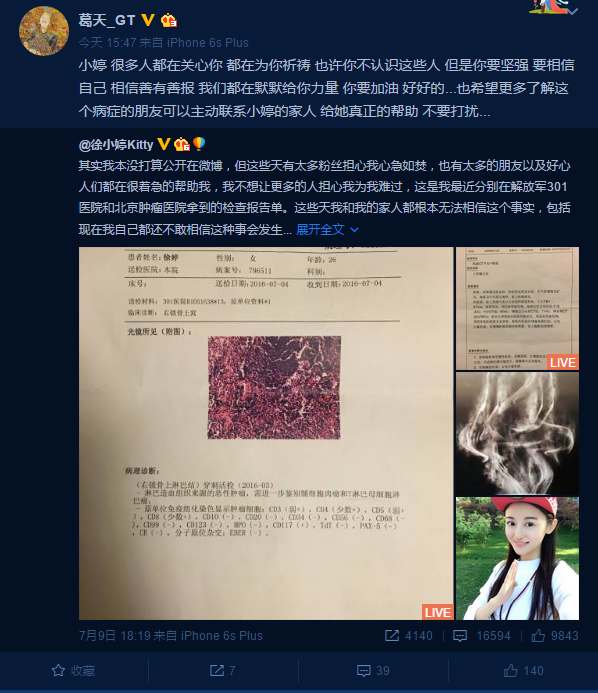Expand full text via 展开全文
Image resolution: width=598 pixels, height=693 pixels.
click(320, 229)
